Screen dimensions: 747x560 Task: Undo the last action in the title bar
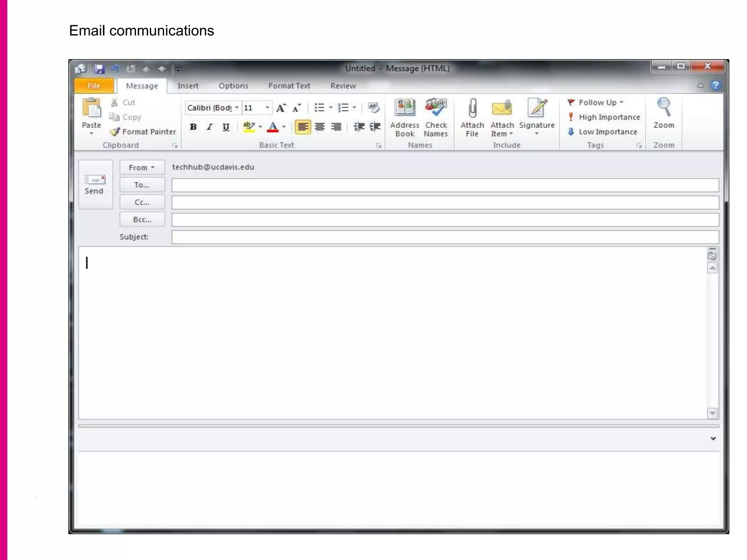(x=116, y=69)
